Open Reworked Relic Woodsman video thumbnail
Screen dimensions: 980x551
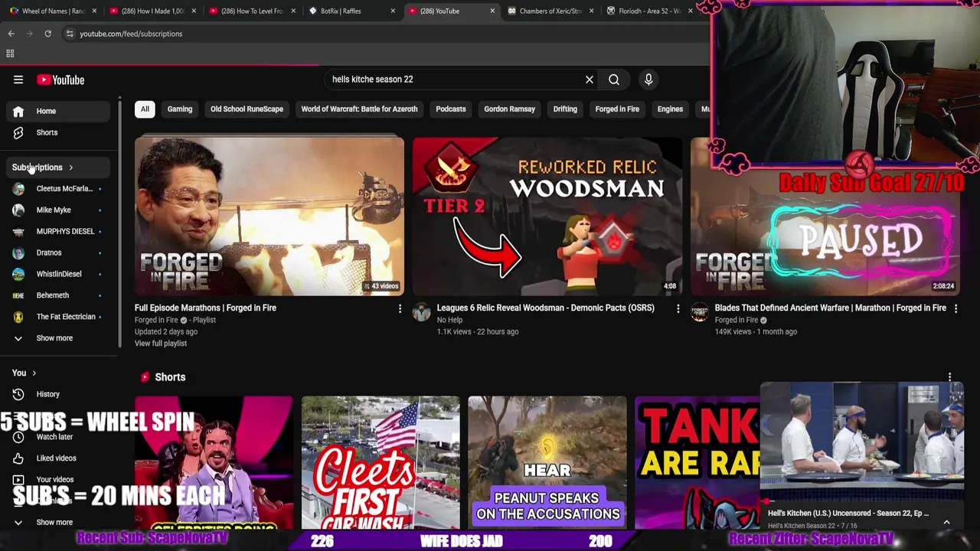(547, 217)
